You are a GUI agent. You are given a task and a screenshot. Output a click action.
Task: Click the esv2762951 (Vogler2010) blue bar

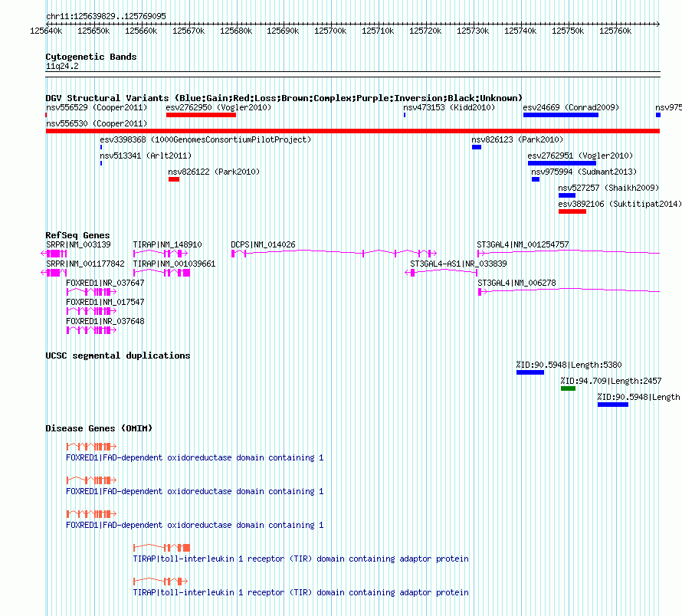pyautogui.click(x=562, y=163)
